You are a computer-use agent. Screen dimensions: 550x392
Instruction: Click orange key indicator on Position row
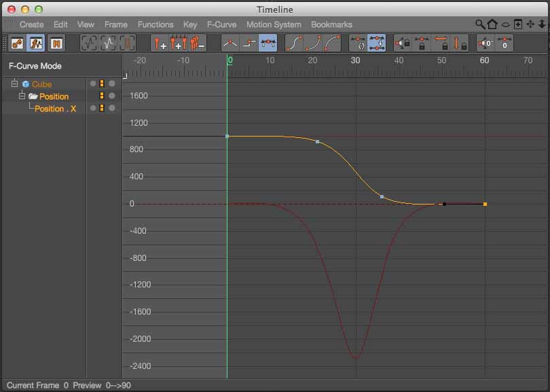point(102,96)
